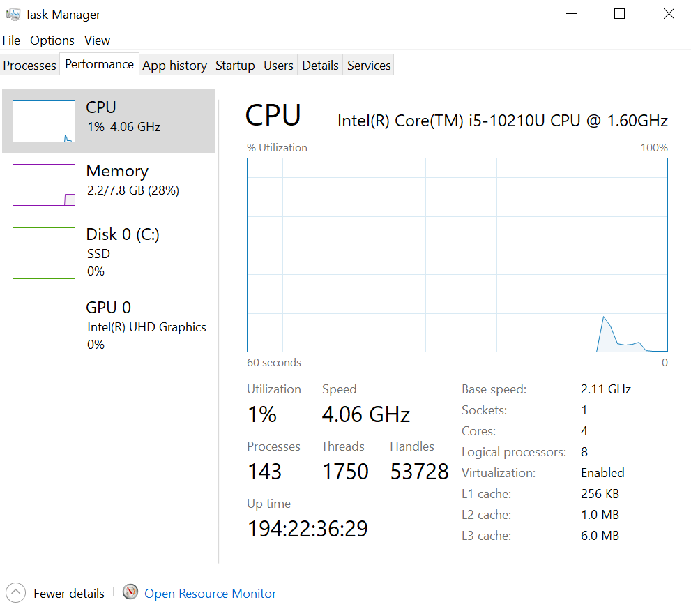This screenshot has height=616, width=691.
Task: Go to the Startup tab
Action: [x=235, y=66]
